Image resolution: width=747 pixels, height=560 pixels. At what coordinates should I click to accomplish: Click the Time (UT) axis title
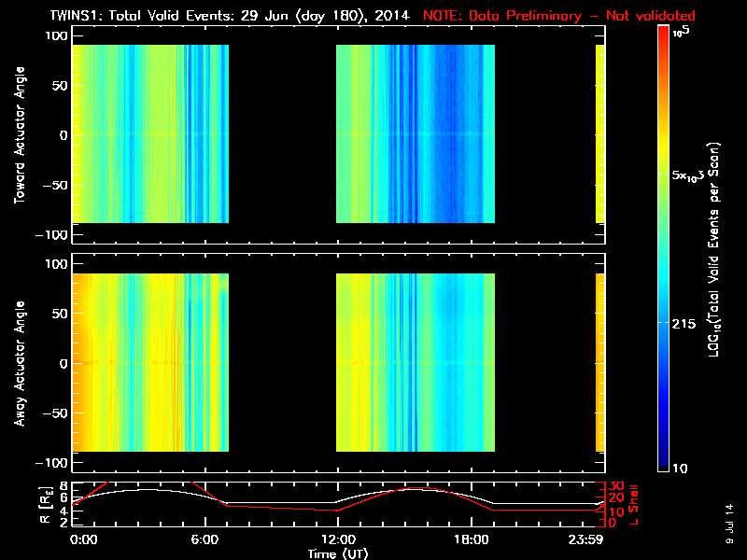tap(338, 553)
